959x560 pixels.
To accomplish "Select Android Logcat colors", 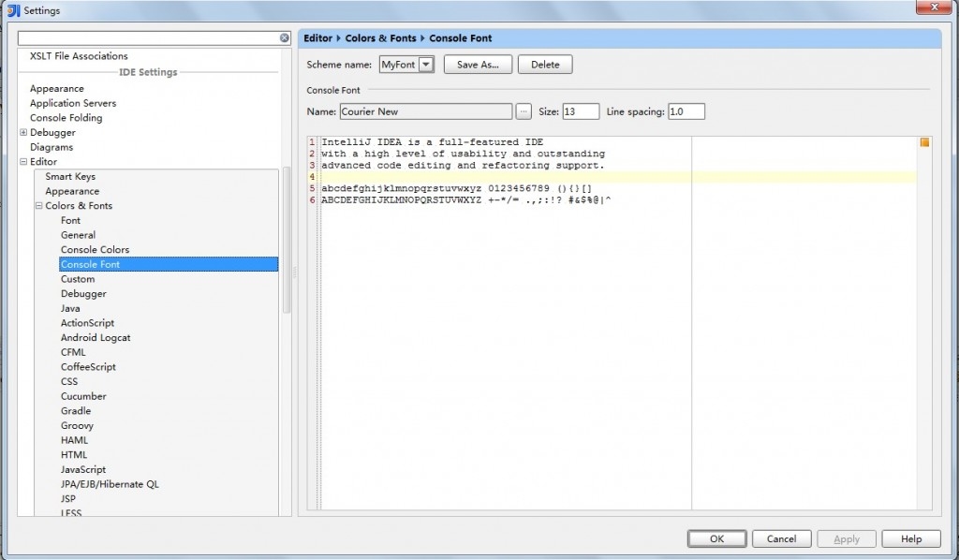I will coord(96,338).
